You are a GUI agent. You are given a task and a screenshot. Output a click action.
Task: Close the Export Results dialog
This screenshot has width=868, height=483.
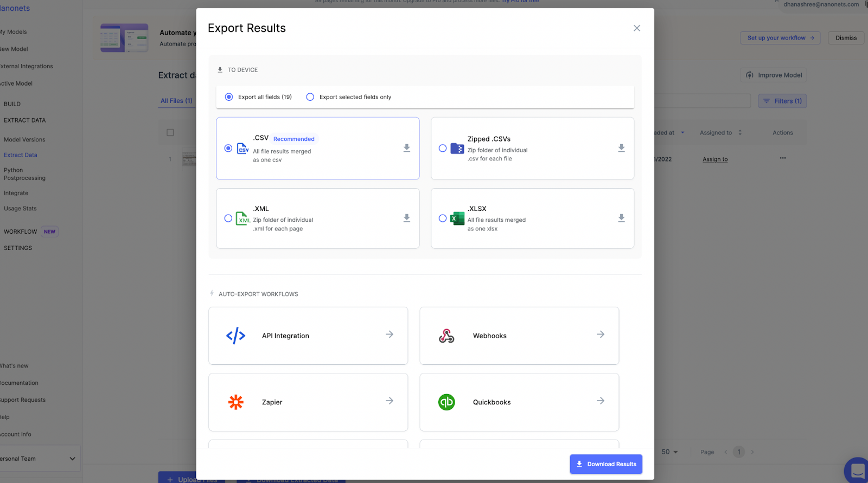tap(637, 28)
